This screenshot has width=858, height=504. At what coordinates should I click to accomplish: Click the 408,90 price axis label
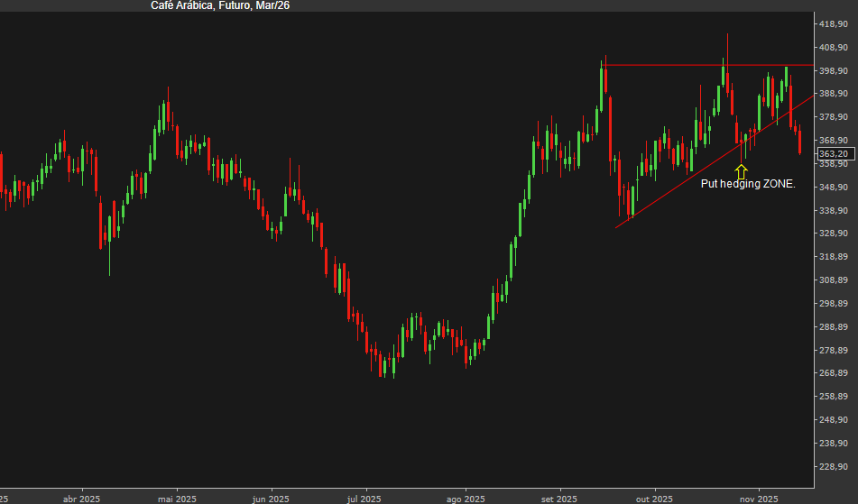(x=834, y=48)
